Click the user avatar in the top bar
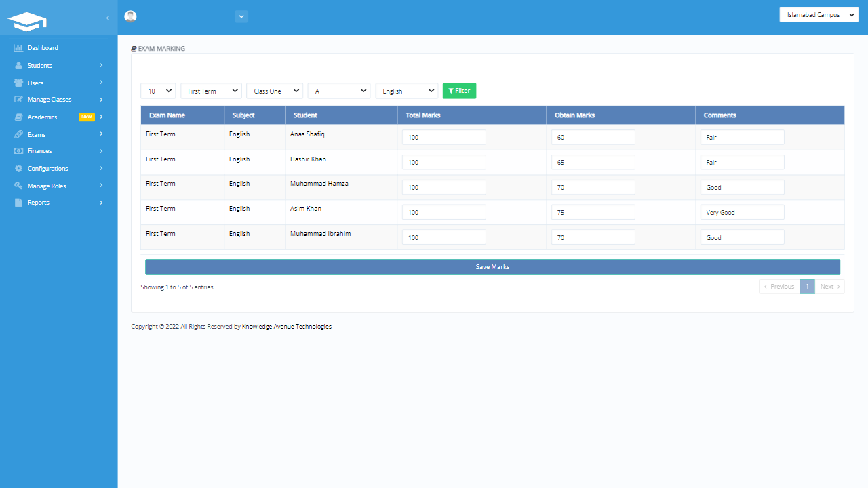 (x=130, y=16)
